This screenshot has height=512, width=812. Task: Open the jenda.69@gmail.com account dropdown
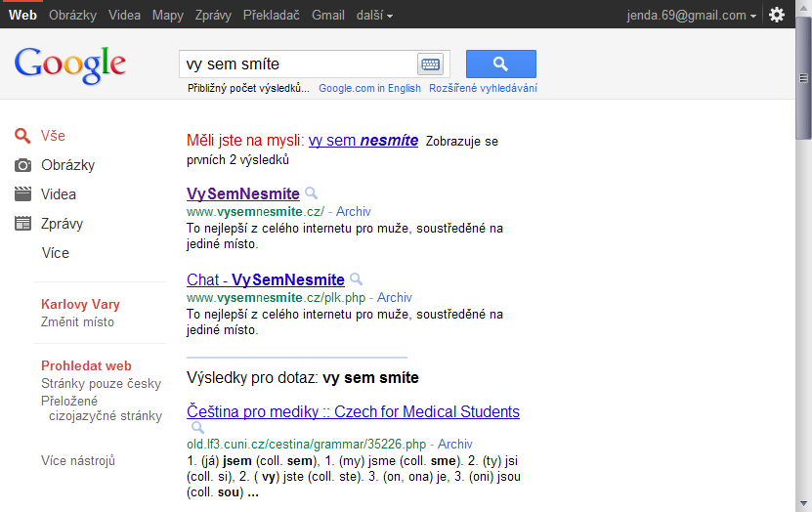pos(692,15)
